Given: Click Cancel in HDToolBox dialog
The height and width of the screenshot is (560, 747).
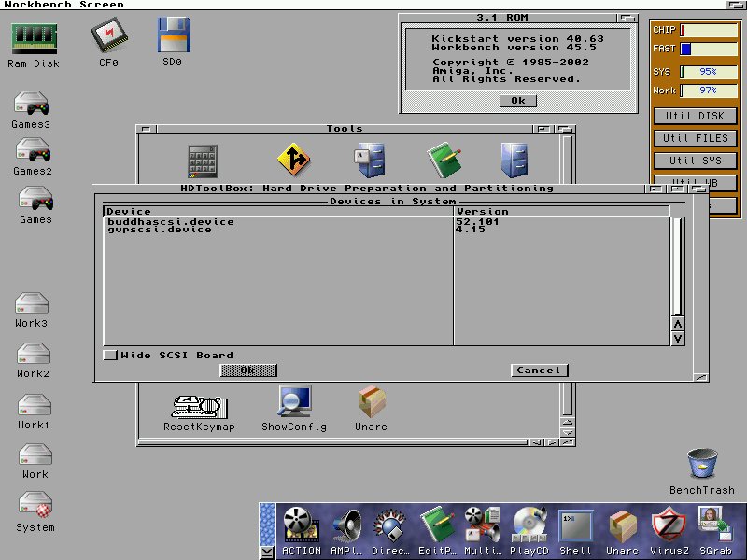Looking at the screenshot, I should tap(540, 370).
